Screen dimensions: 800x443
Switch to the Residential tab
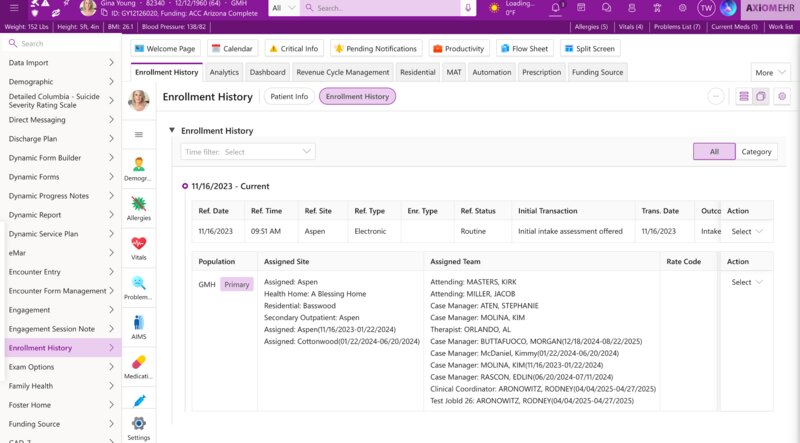417,72
